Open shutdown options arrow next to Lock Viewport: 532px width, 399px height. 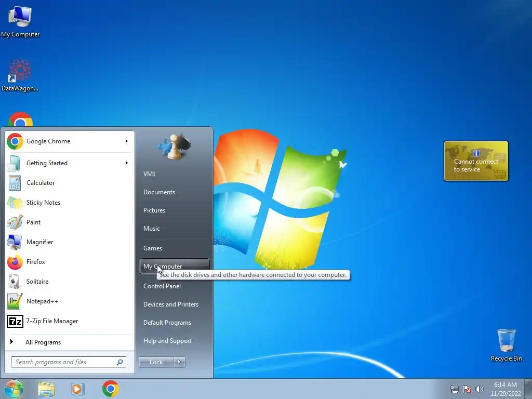(x=179, y=362)
